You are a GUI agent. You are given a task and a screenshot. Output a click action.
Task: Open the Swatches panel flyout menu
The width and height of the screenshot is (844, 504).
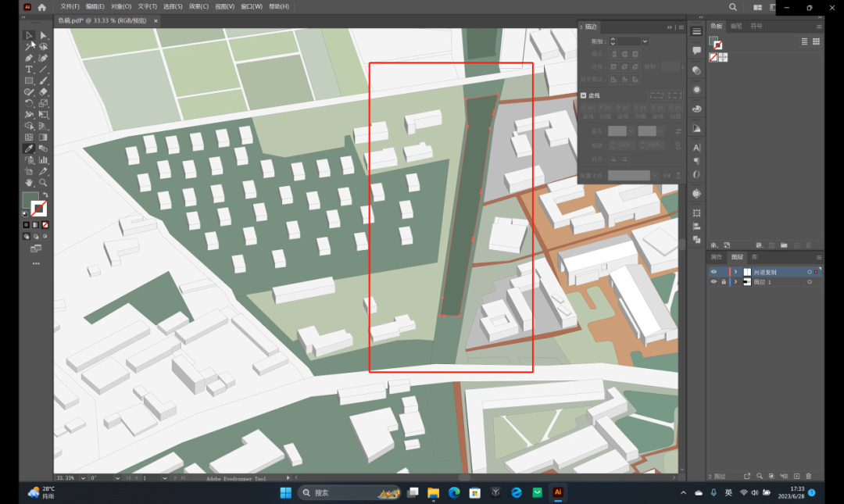pyautogui.click(x=819, y=27)
